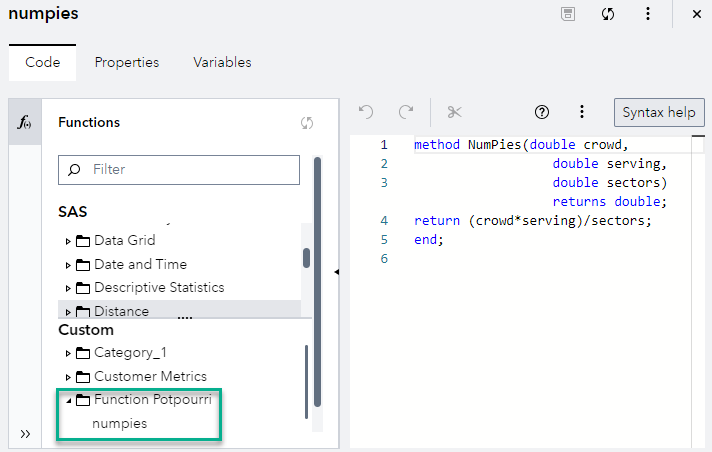This screenshot has height=452, width=712.
Task: Expand the Data Grid folder
Action: point(69,241)
